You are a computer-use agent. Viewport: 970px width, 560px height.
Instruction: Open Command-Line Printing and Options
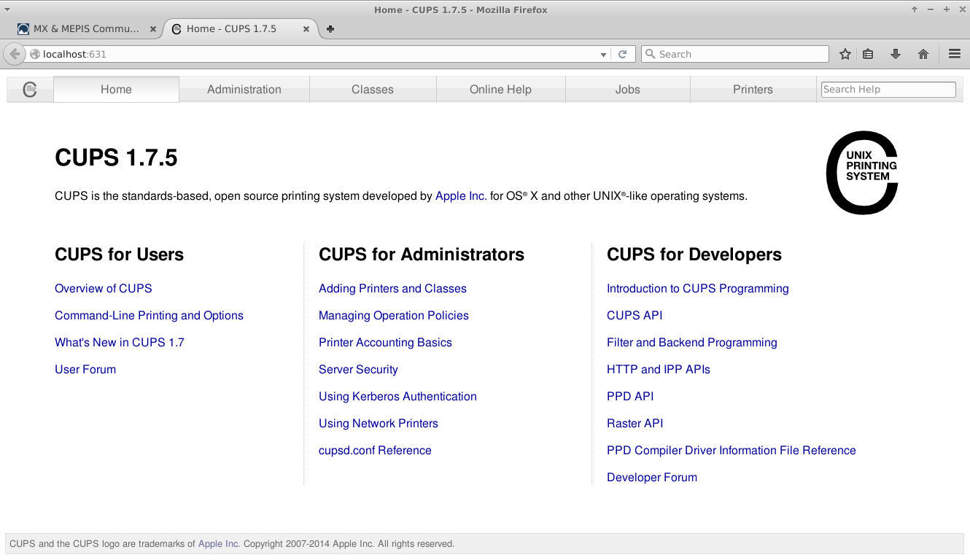pos(149,316)
